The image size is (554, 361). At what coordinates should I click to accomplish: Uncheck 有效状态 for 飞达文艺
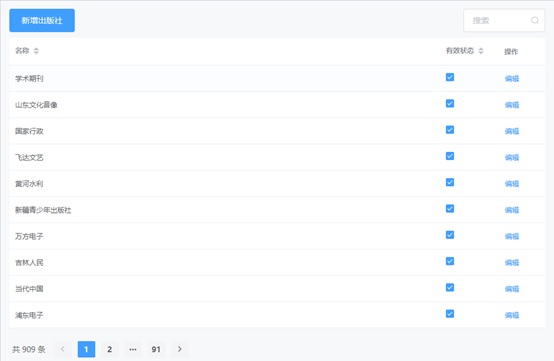pos(450,156)
